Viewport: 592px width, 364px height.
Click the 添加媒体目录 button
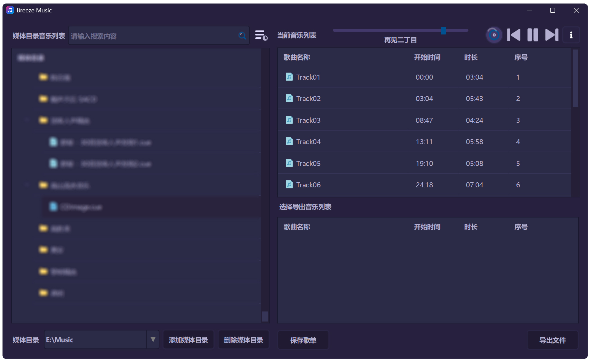click(x=188, y=339)
